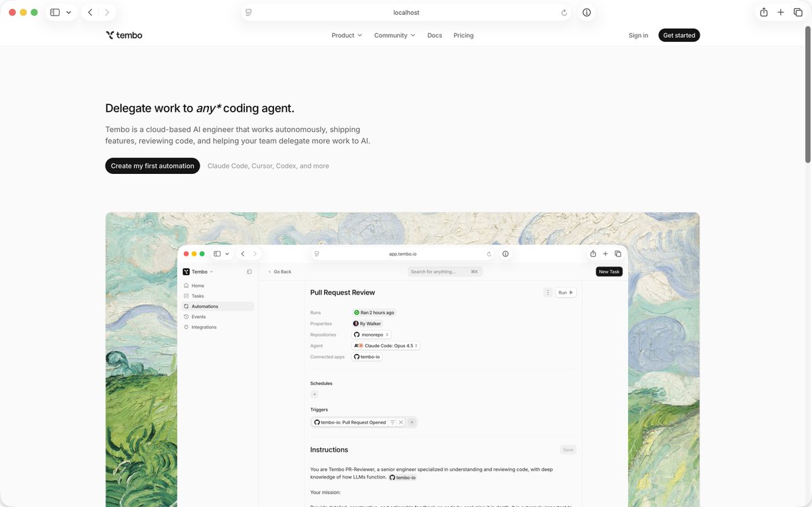812x507 pixels.
Task: Toggle the sidebar in the outer localhost browser toolbar
Action: pos(55,12)
